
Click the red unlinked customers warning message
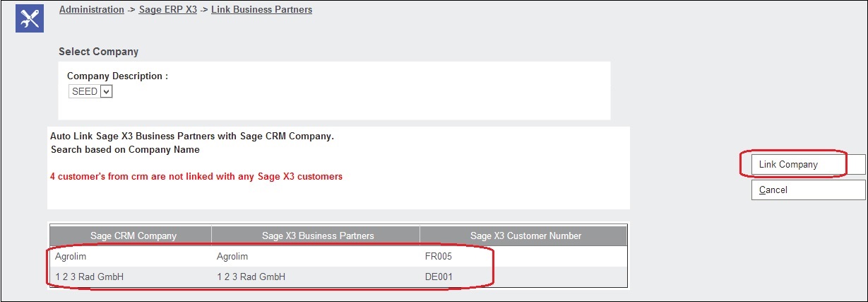click(x=196, y=177)
